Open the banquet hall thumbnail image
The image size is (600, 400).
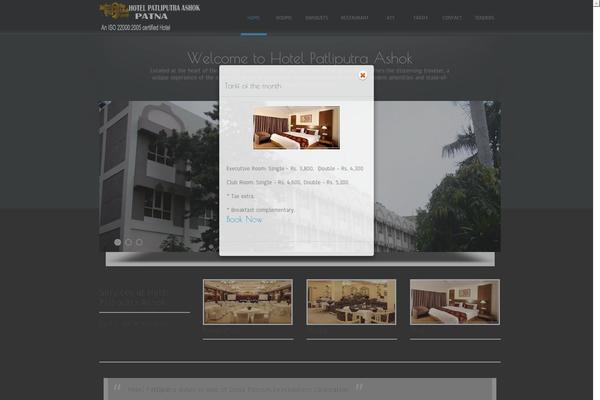tap(248, 302)
